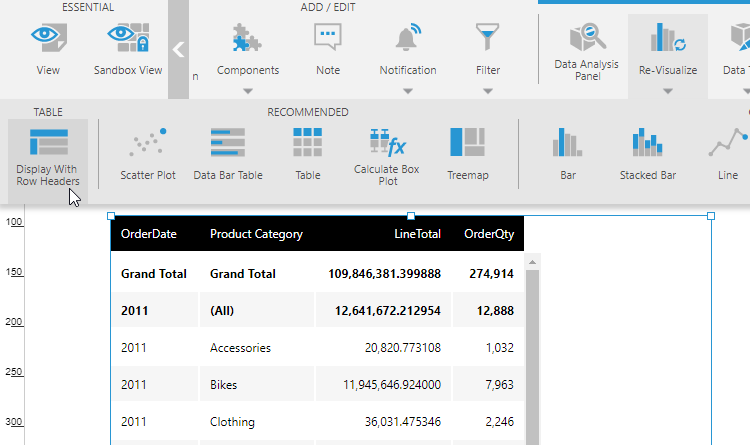Open the Notification dropdown arrow

[x=408, y=91]
